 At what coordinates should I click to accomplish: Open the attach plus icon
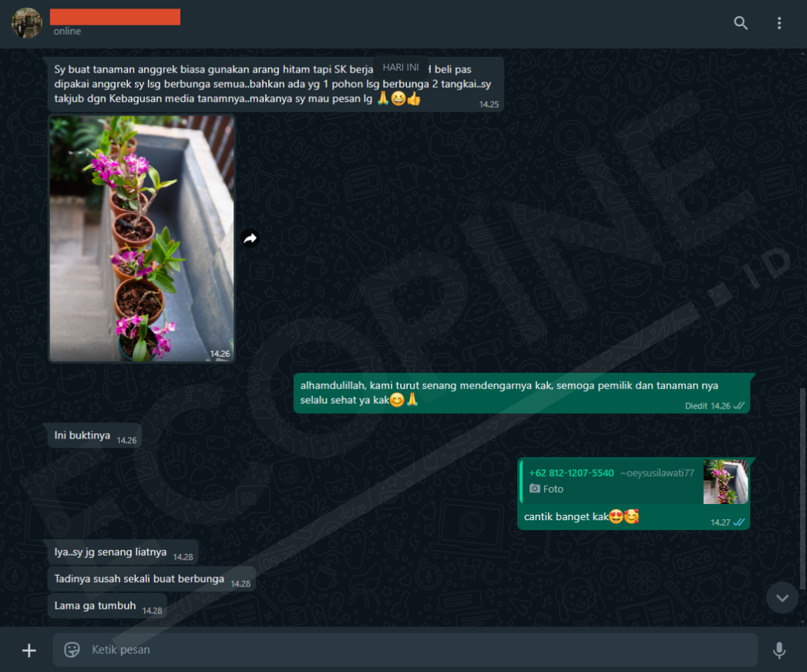[x=29, y=650]
